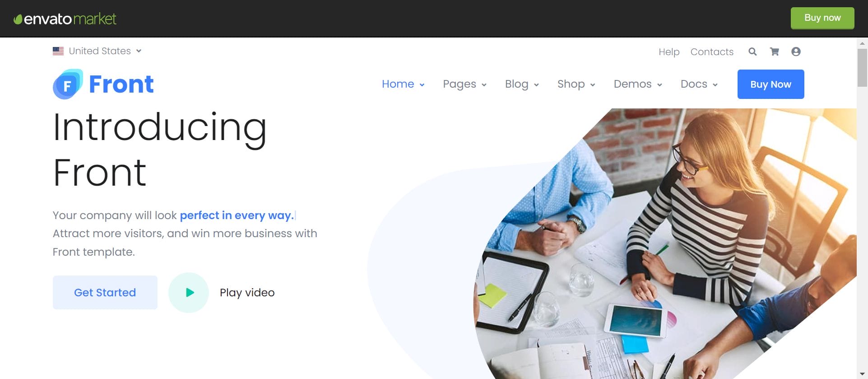Click the Envato Market logo
The width and height of the screenshot is (868, 379).
tap(65, 19)
